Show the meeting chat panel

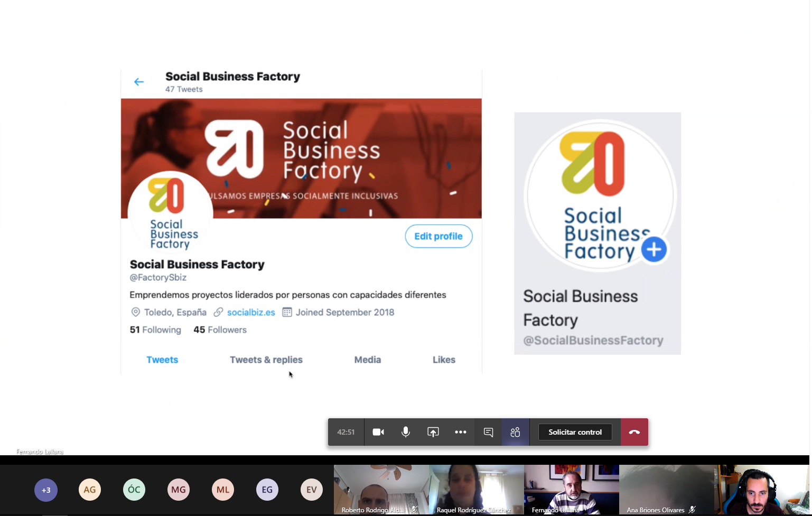click(x=488, y=432)
